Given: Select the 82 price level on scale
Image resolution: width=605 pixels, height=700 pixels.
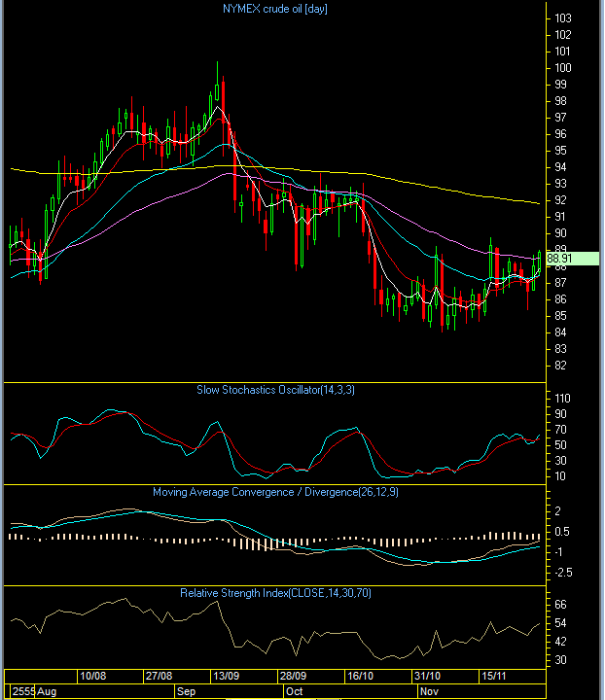Looking at the screenshot, I should coord(559,367).
